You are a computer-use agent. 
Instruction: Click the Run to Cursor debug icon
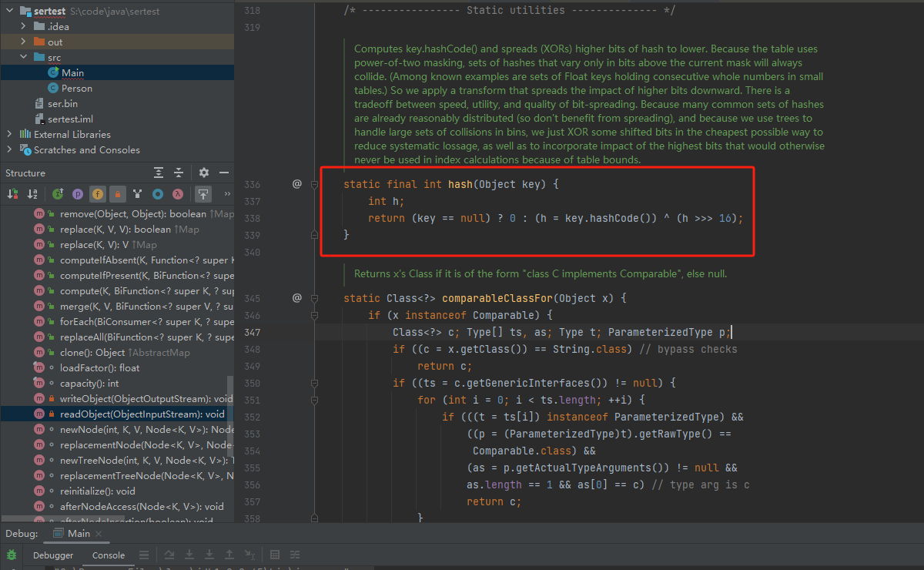[x=249, y=555]
